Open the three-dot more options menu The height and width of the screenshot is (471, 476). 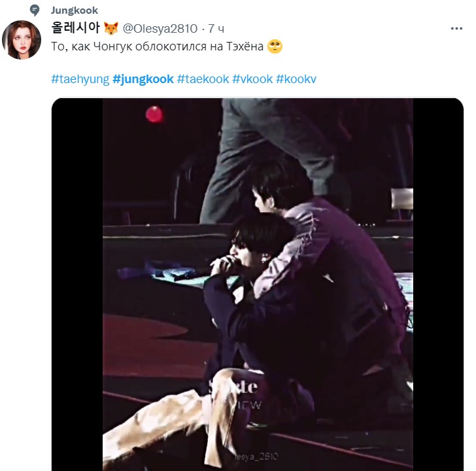456,29
